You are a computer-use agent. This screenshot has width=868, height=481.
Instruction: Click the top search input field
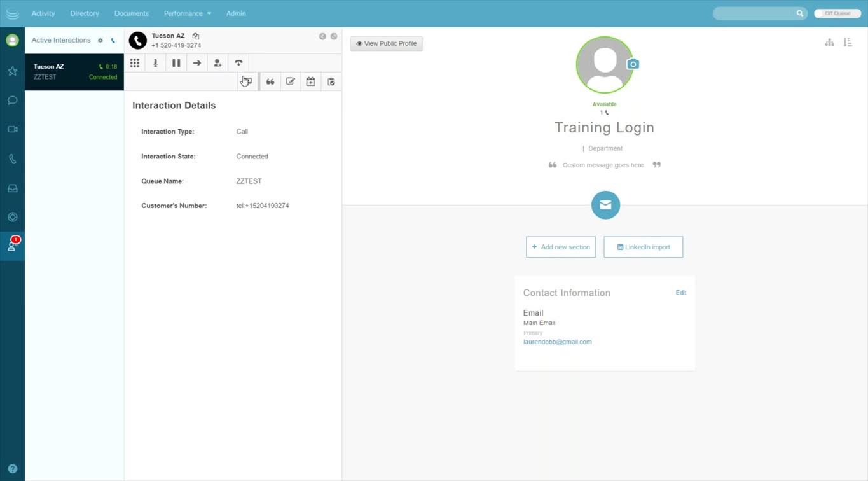(755, 13)
